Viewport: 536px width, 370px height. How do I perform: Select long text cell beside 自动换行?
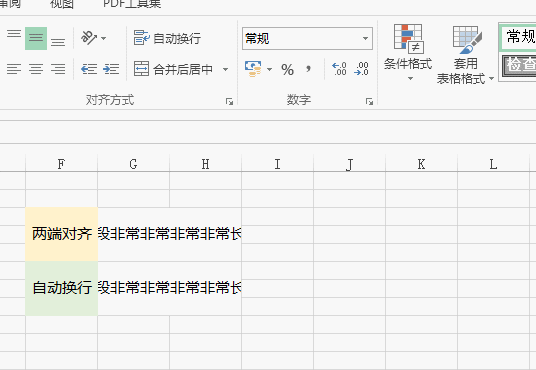click(x=170, y=288)
